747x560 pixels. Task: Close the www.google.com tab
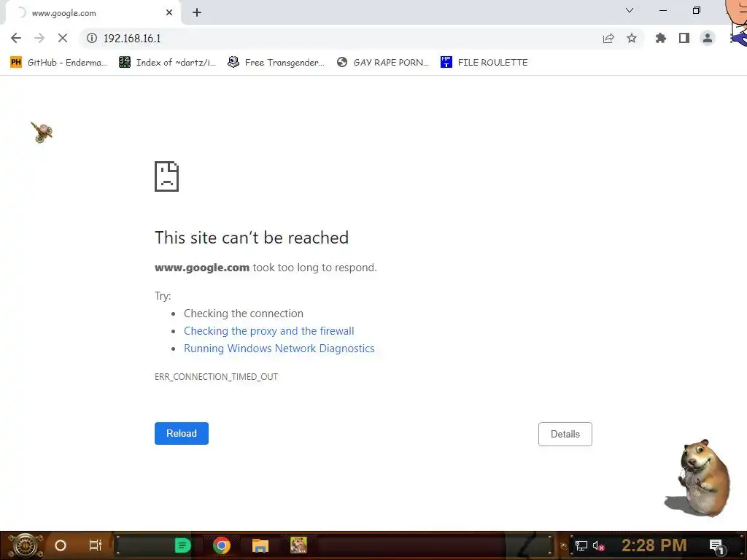[x=169, y=13]
